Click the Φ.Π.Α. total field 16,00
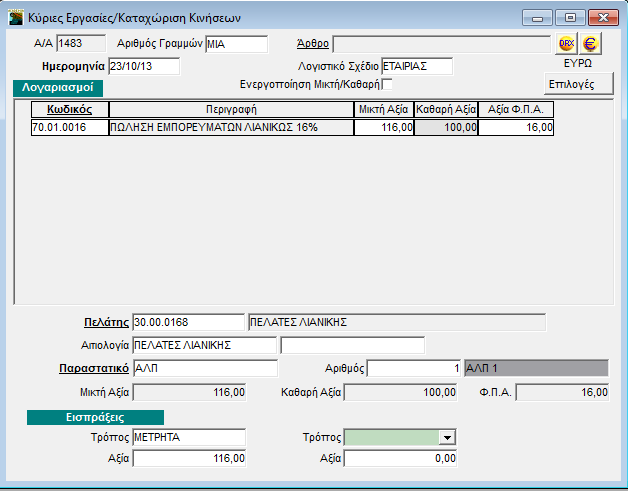 [562, 392]
